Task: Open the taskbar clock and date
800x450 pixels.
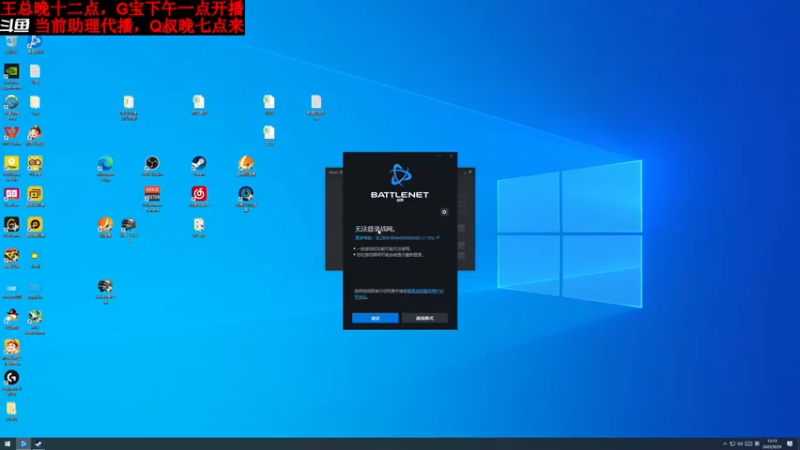Action: click(x=771, y=444)
